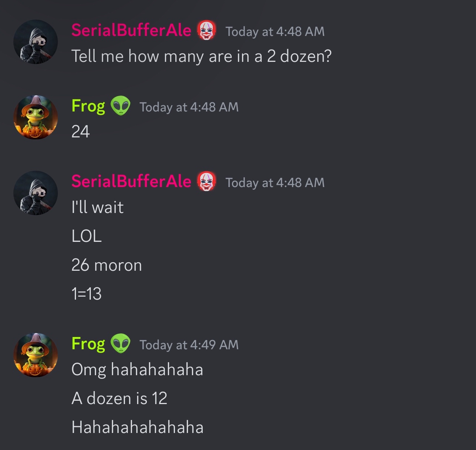Click SerialBufferAle's avatar on first message
Image resolution: width=476 pixels, height=450 pixels.
click(36, 42)
